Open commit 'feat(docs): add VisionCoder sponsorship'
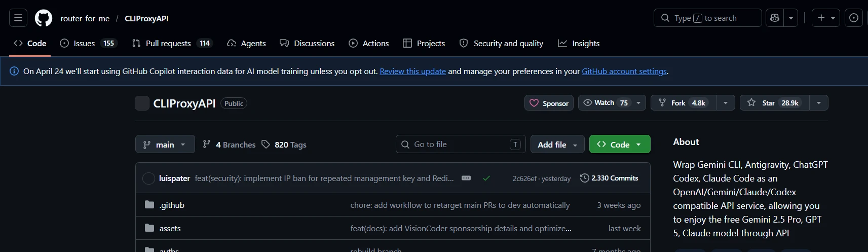Viewport: 868px width, 252px height. (x=461, y=228)
